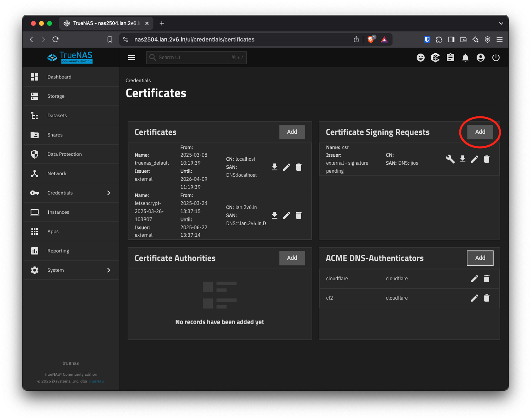
Task: Open Reporting in sidebar
Action: 71,251
